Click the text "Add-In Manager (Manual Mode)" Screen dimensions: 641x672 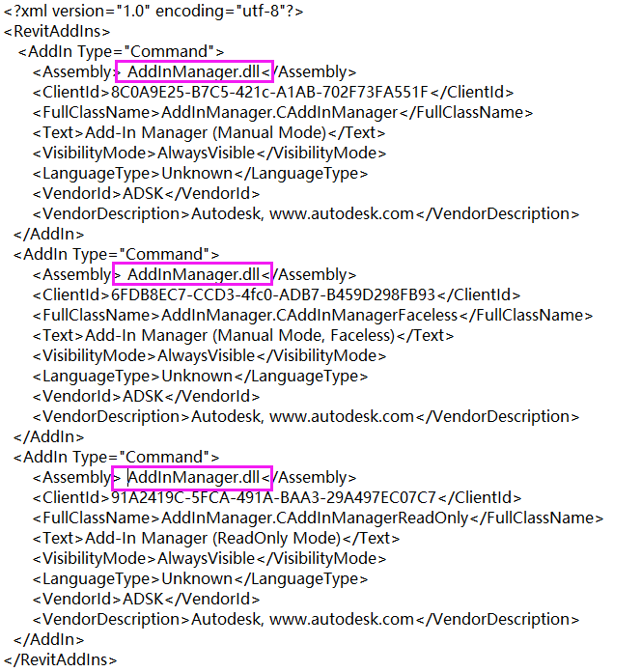tap(206, 133)
